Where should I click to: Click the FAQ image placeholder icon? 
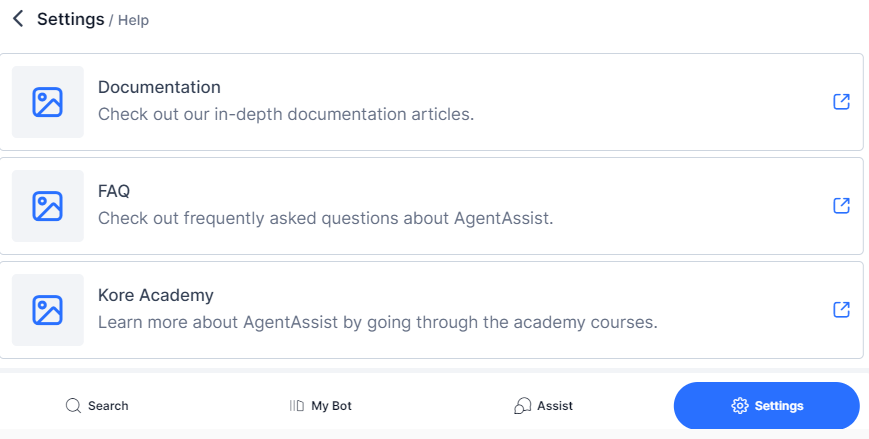[48, 206]
